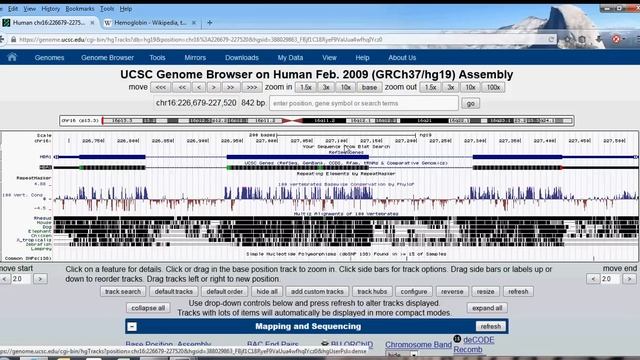Click the resize button
Screen dimensions: 640x360
(485, 291)
